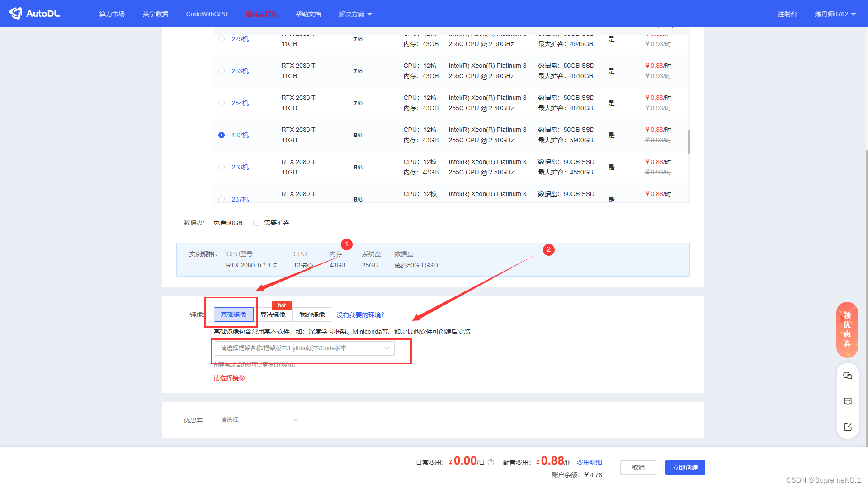Switch to the 算法镜像 tab
The width and height of the screenshot is (868, 488).
[x=273, y=314]
